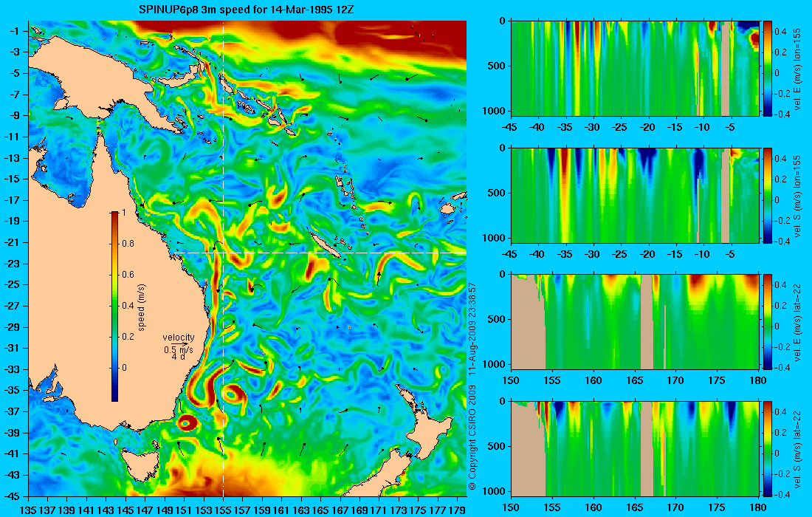Click the "vel. E (m/s) lon=155" label
Screen dimensions: 812x517
click(x=798, y=69)
